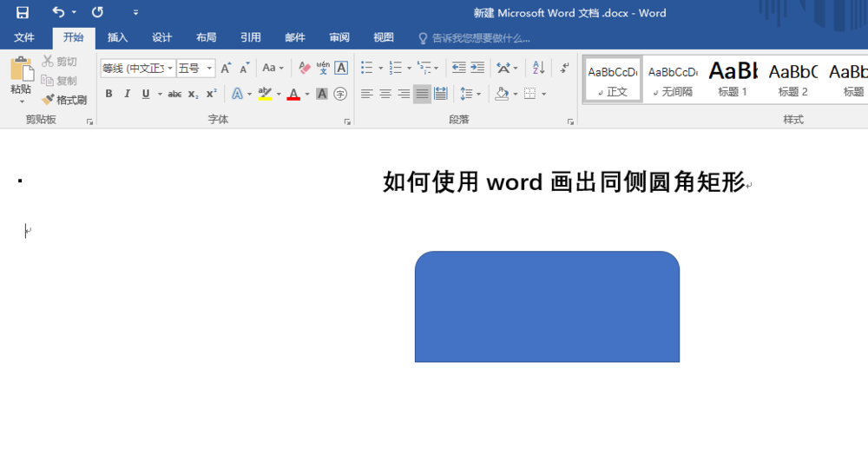Click the 告诉我您想要做什么 search box
Viewport: 868px width, 467px height.
click(x=475, y=38)
